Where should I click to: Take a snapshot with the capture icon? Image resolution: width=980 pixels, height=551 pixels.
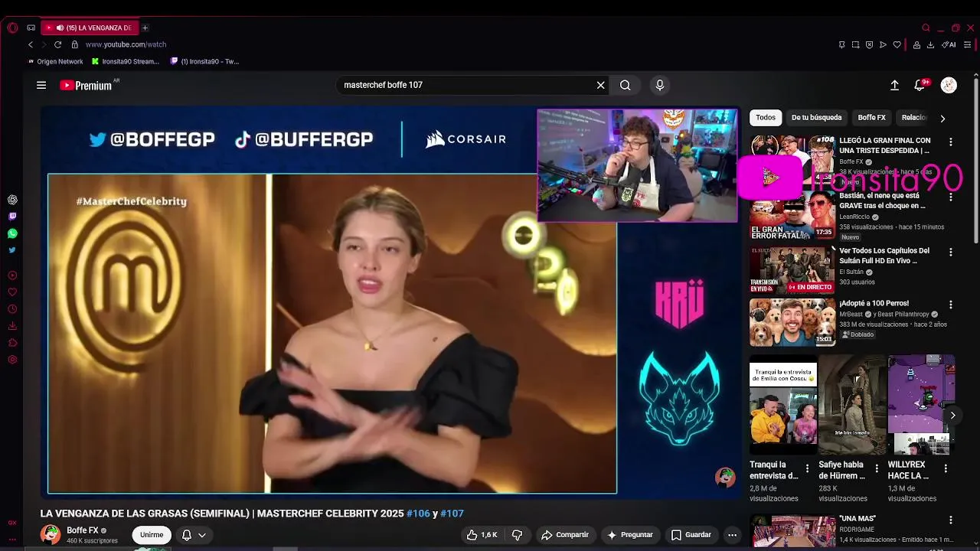point(855,44)
